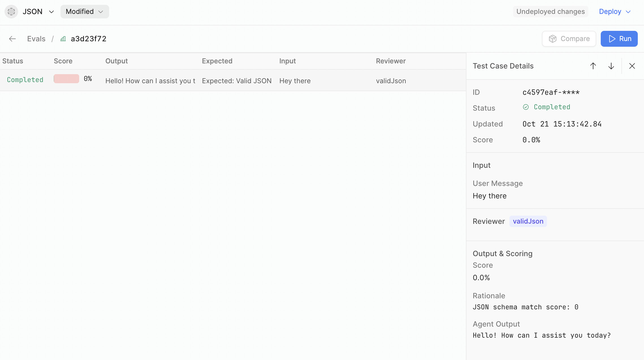
Task: Close the Test Case Details panel
Action: pyautogui.click(x=632, y=66)
